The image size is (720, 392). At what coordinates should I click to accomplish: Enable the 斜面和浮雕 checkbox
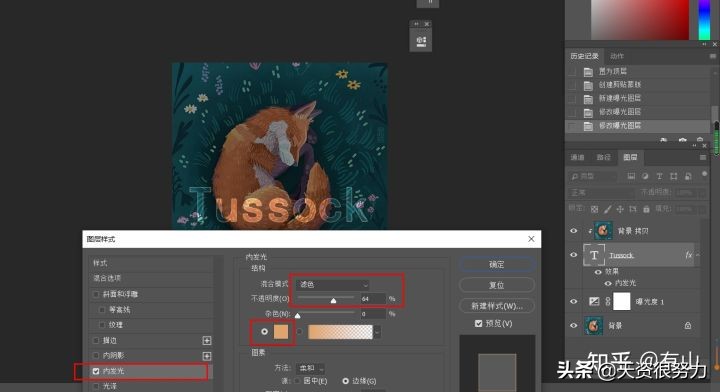(x=96, y=294)
